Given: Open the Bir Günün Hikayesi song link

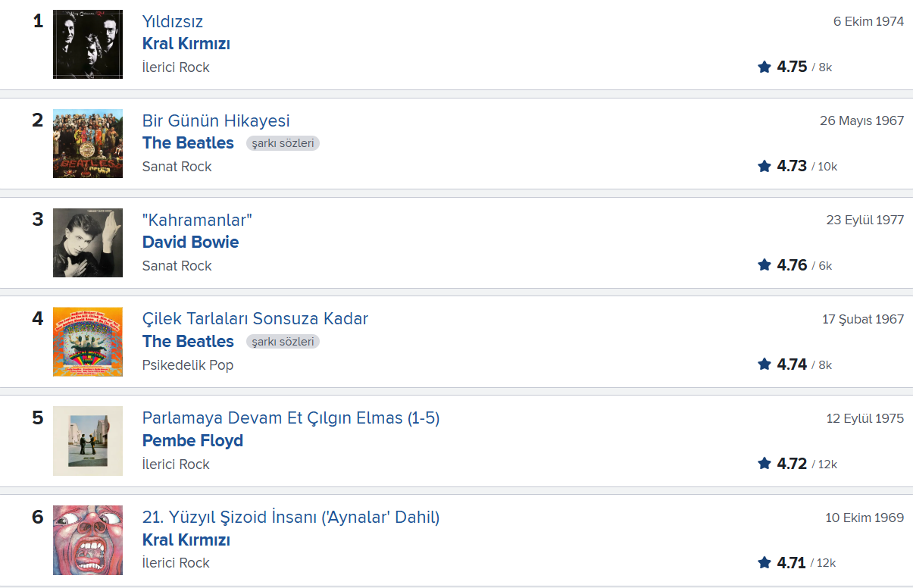Looking at the screenshot, I should point(216,121).
